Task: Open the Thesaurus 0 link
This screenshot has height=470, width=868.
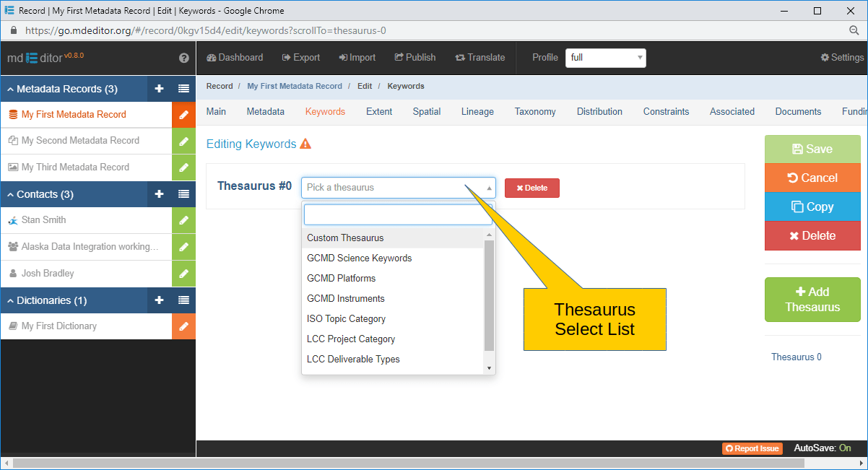Action: [796, 357]
